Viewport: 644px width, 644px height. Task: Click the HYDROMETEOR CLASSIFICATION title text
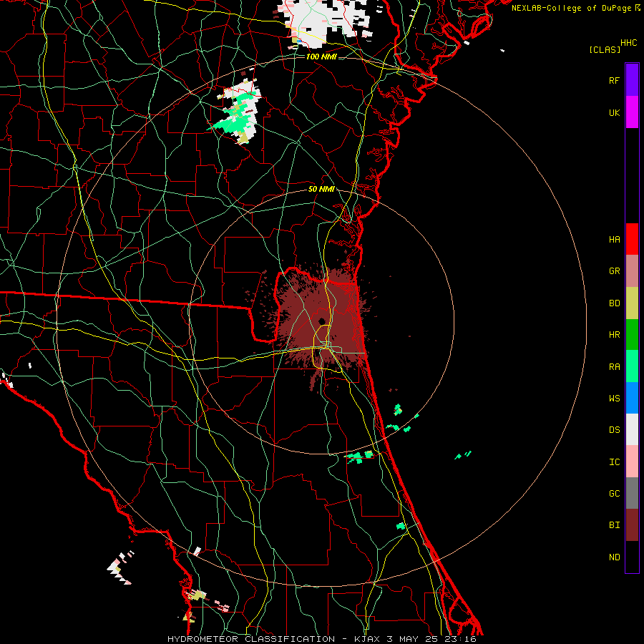click(251, 639)
